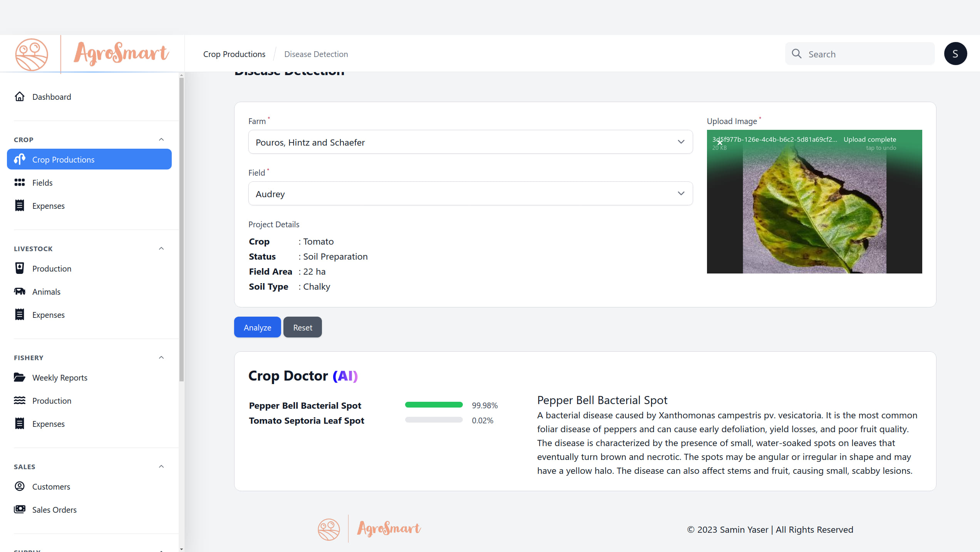This screenshot has width=980, height=552.
Task: Open Fields via its grid icon
Action: tap(20, 183)
